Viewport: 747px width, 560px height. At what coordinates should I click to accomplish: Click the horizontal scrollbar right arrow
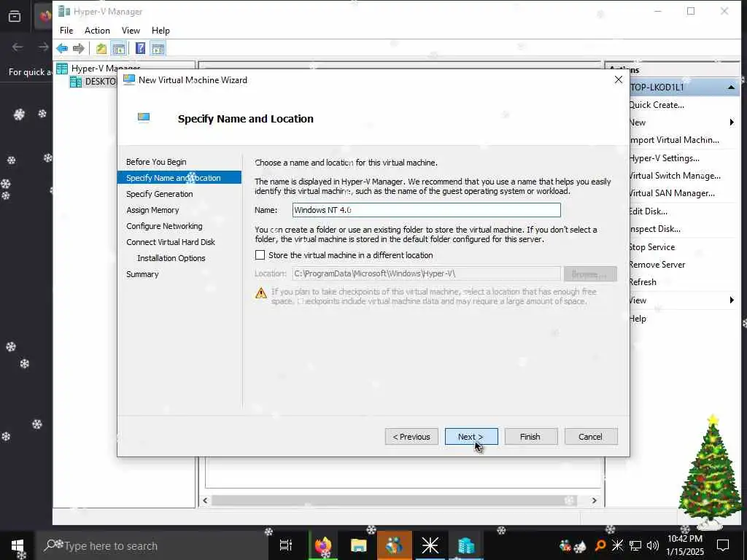[x=594, y=500]
